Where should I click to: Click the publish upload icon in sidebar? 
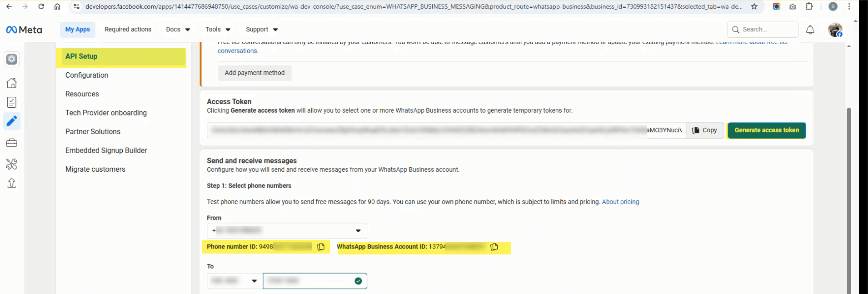pyautogui.click(x=12, y=183)
